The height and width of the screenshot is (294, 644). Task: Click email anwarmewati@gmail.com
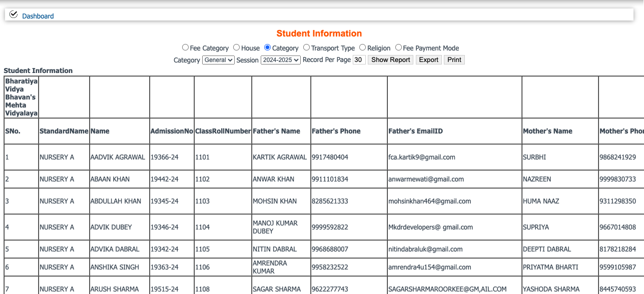click(x=426, y=179)
